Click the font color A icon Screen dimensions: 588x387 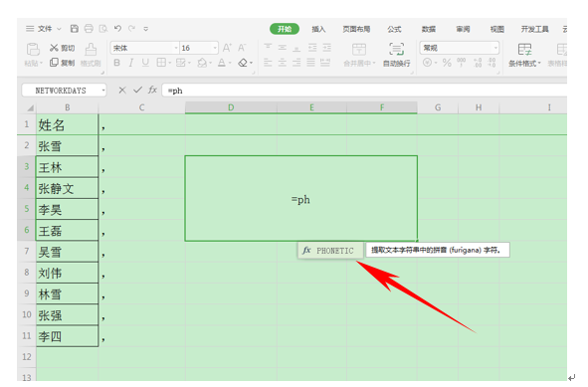pos(222,63)
